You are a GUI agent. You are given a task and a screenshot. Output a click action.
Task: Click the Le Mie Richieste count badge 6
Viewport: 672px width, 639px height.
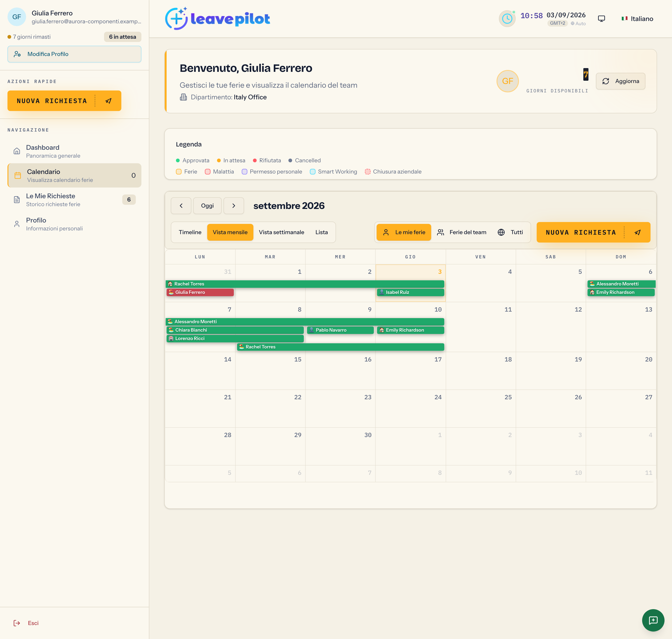pyautogui.click(x=129, y=200)
